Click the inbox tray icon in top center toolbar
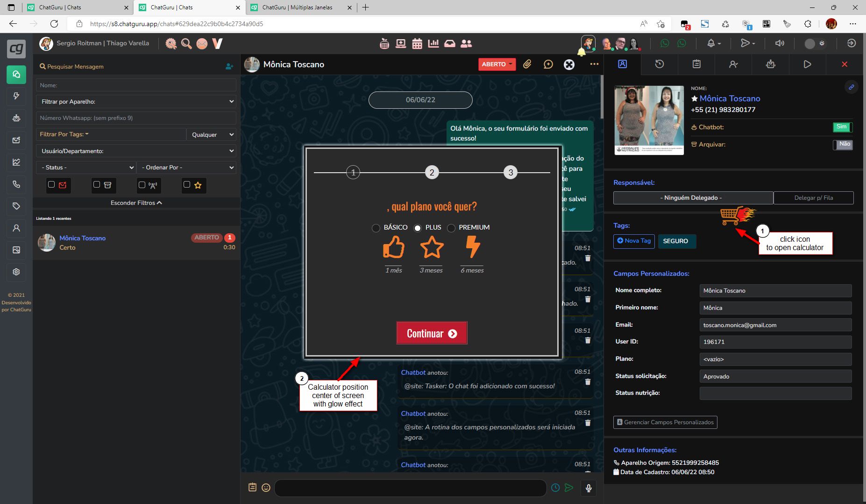Viewport: 866px width, 504px height. 450,43
